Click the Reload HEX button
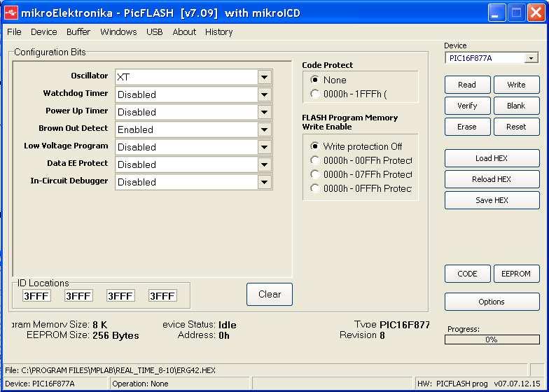549x392 pixels. click(x=492, y=179)
